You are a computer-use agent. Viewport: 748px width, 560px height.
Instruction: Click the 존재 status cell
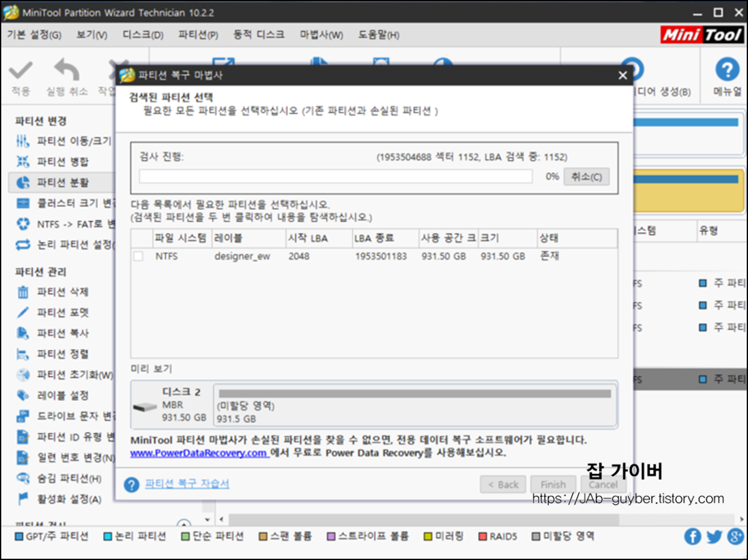coord(549,256)
